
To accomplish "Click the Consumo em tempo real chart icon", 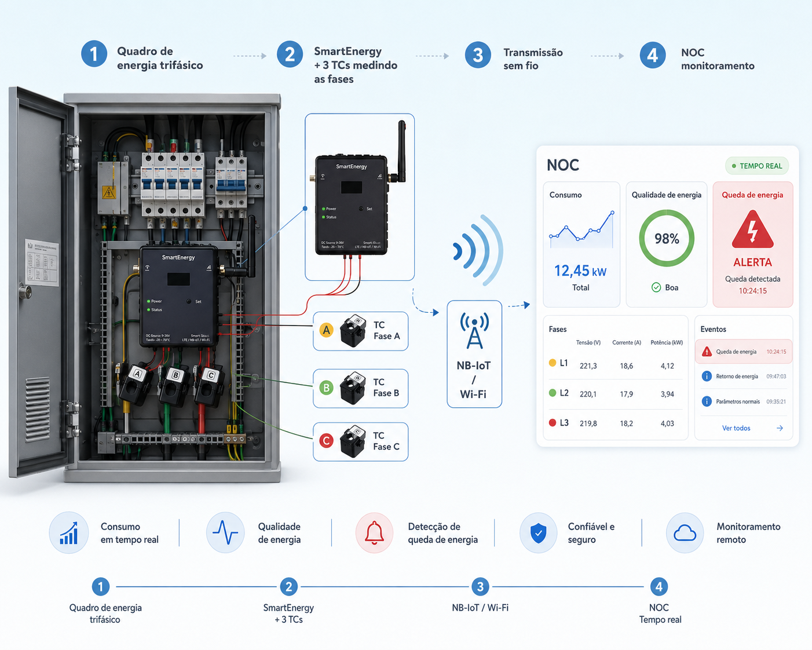I will click(x=69, y=532).
